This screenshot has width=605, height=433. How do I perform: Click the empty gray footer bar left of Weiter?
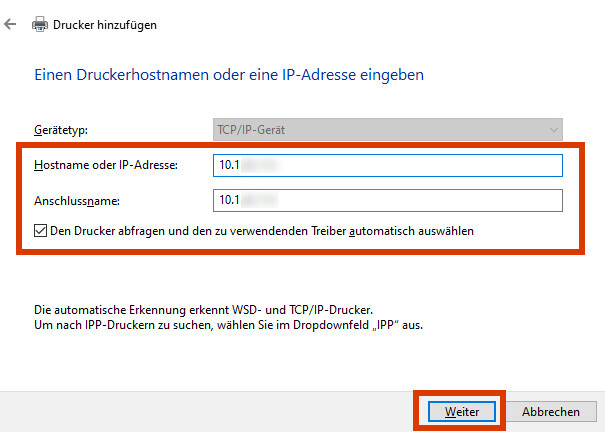[206, 411]
